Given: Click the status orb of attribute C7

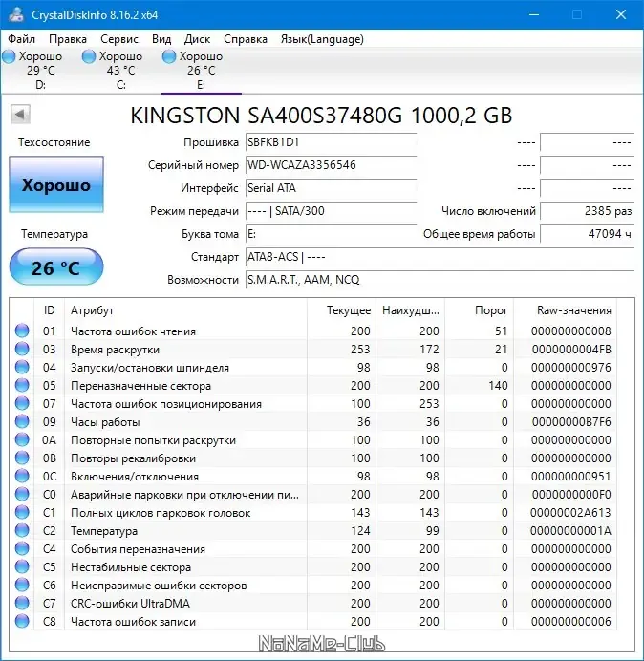Looking at the screenshot, I should [22, 603].
